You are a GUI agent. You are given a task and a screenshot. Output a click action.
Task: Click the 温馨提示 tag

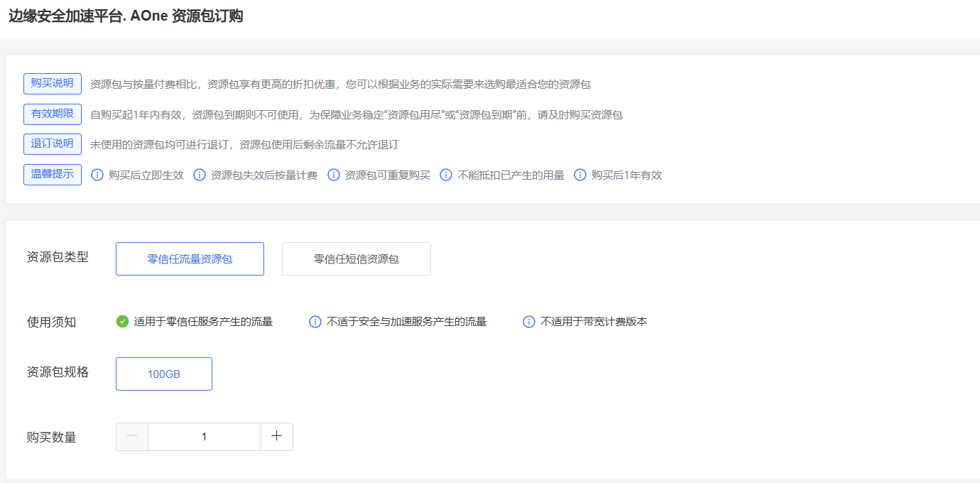(53, 175)
